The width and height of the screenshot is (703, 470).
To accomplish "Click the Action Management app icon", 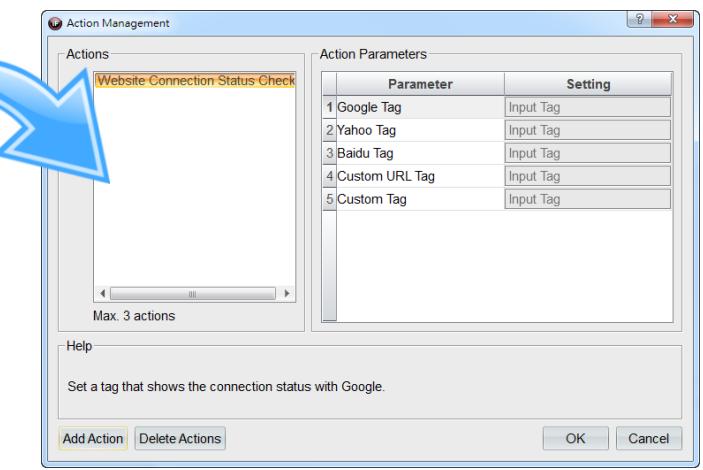I will pos(55,23).
